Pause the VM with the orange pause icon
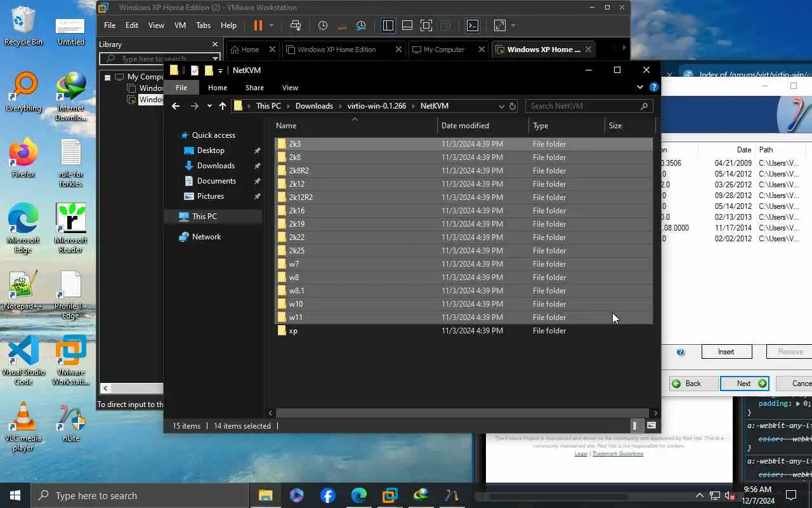Viewport: 812px width, 508px height. click(258, 25)
